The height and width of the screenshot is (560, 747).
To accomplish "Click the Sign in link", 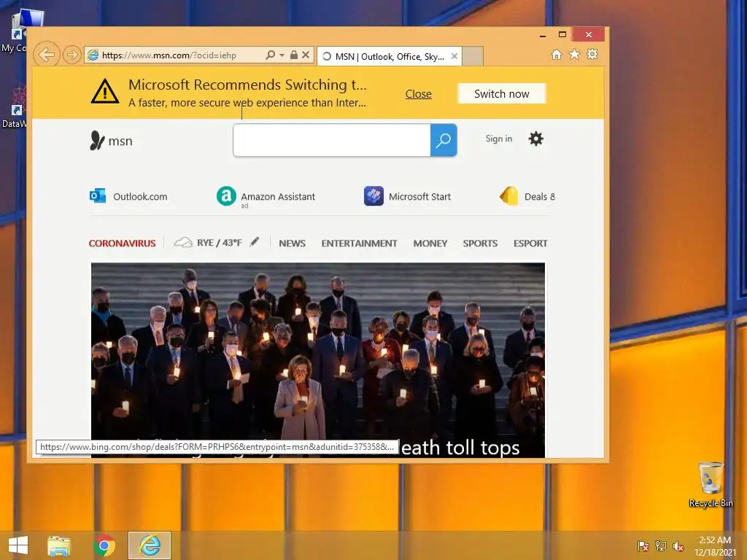I will 499,139.
